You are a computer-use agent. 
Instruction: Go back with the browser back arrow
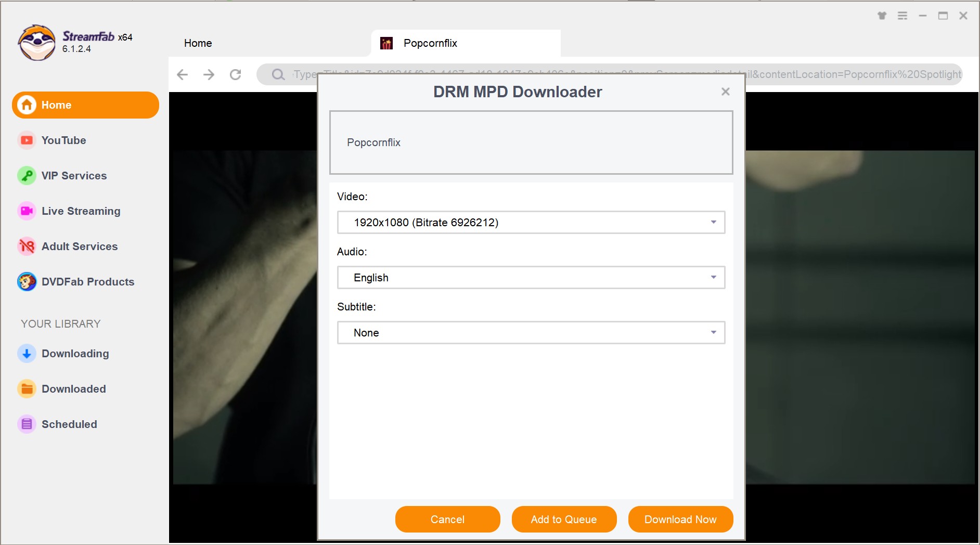[182, 74]
